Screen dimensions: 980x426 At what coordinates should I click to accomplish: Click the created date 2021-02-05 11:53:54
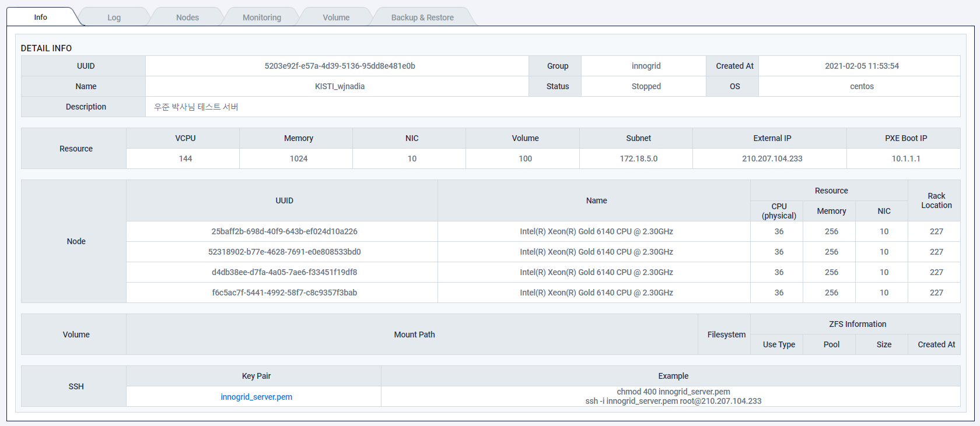tap(862, 66)
